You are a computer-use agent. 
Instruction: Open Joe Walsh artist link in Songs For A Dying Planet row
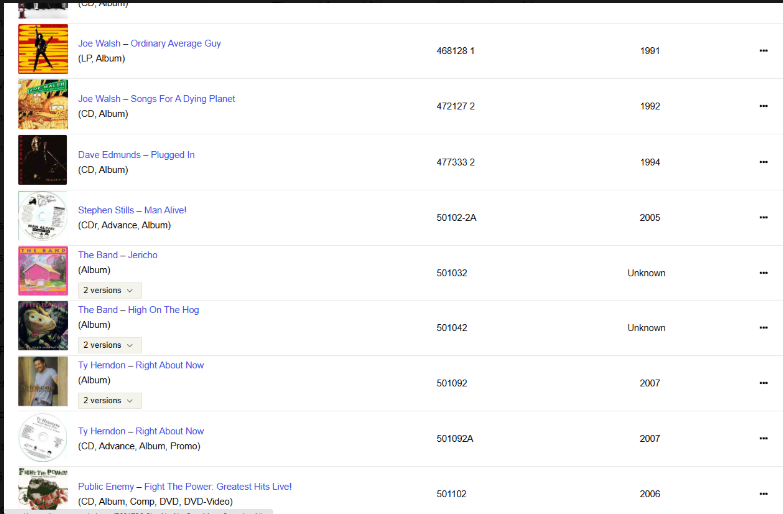pos(99,99)
